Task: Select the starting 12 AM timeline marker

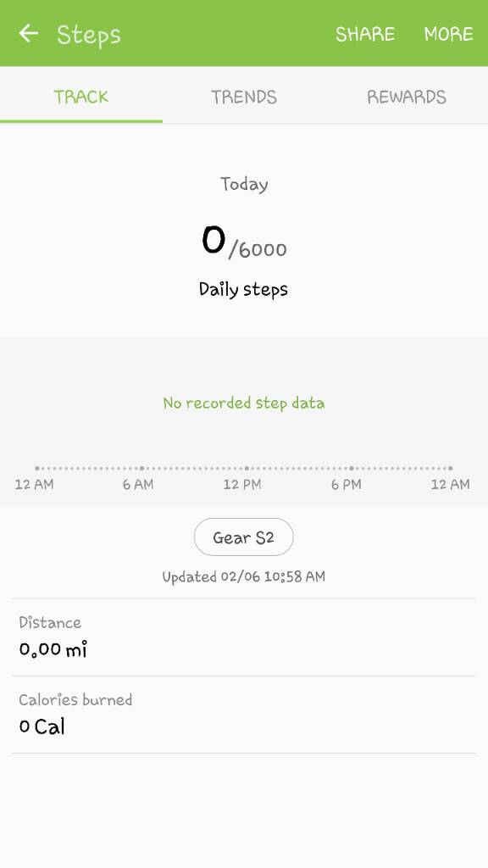Action: (x=34, y=484)
